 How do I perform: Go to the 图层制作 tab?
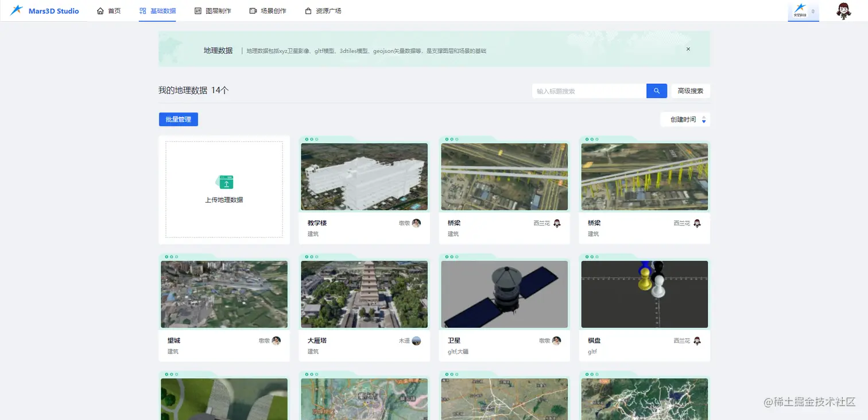pyautogui.click(x=212, y=11)
